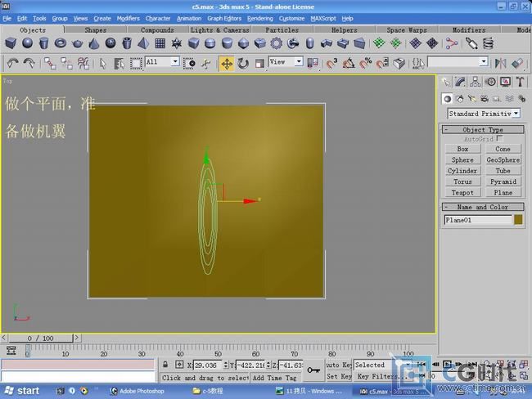Pick the Torus icon on the Objects shelf

(61, 43)
